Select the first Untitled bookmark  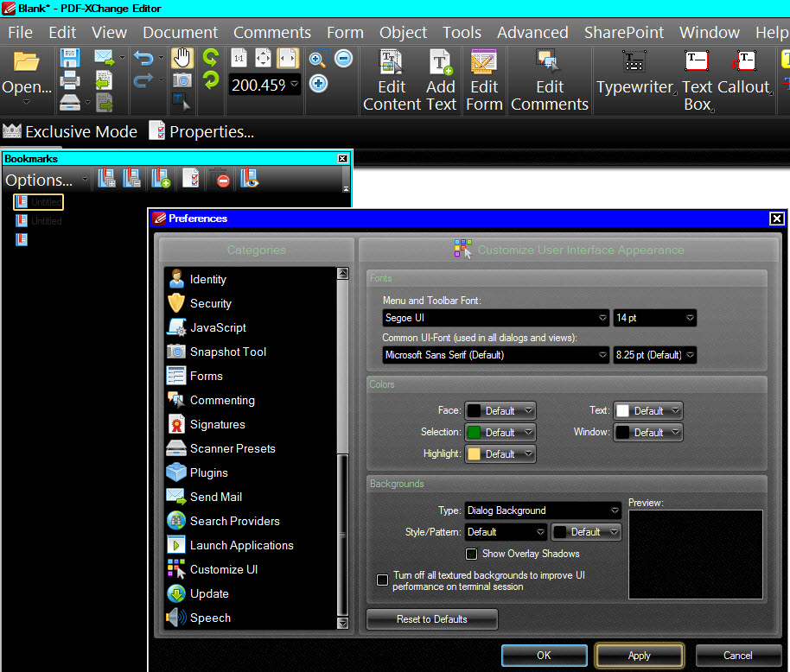tap(38, 202)
